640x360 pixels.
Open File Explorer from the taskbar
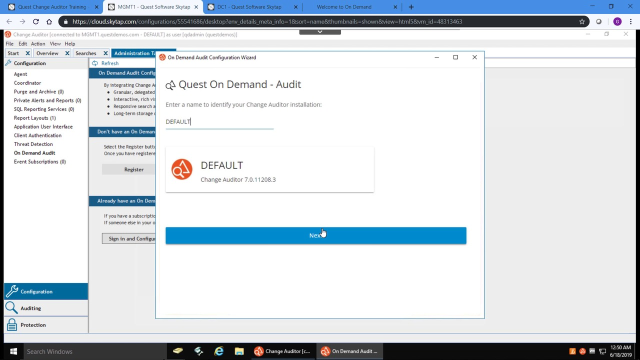point(239,351)
